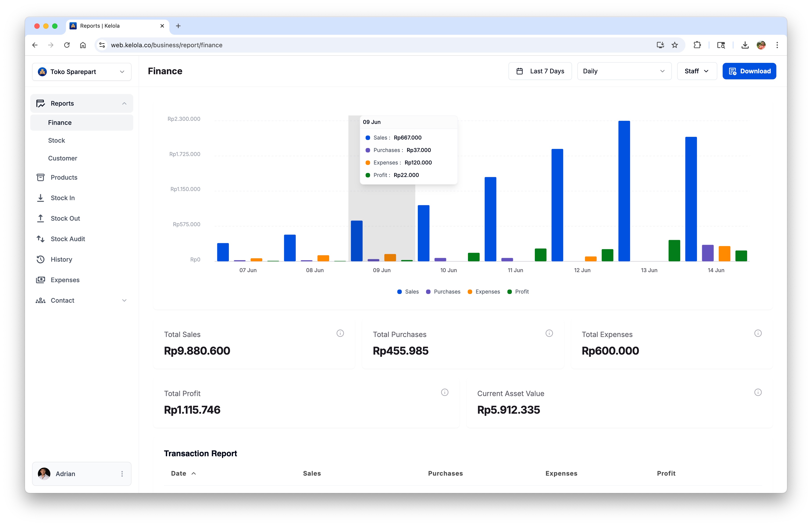Hide the Profit series via legend
Viewport: 812px width, 526px height.
[518, 292]
